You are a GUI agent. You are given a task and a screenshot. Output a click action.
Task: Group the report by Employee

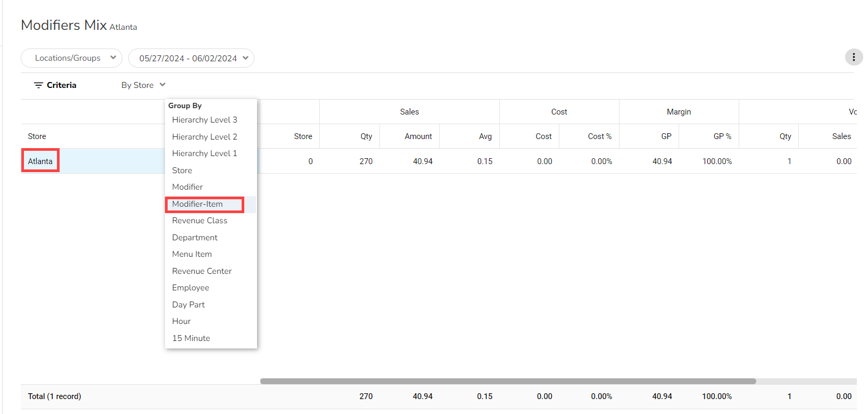191,288
